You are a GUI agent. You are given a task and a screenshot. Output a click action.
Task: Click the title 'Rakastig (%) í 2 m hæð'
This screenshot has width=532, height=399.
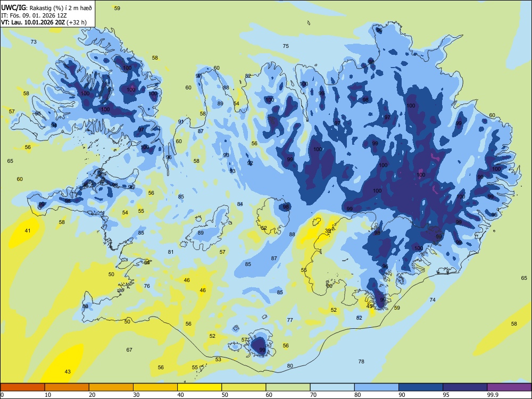pyautogui.click(x=61, y=8)
